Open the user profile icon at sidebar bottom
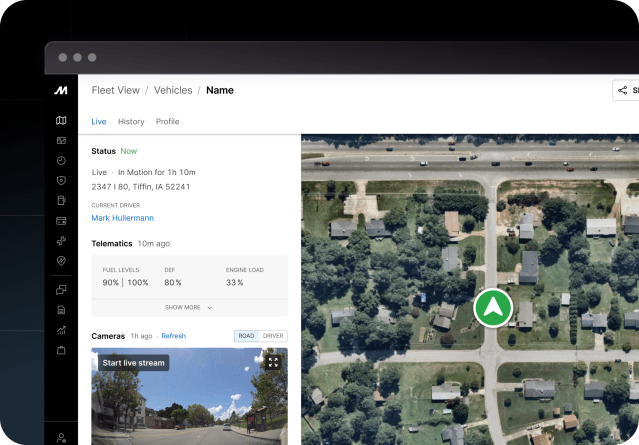Screen dimensions: 639x445 [x=61, y=437]
